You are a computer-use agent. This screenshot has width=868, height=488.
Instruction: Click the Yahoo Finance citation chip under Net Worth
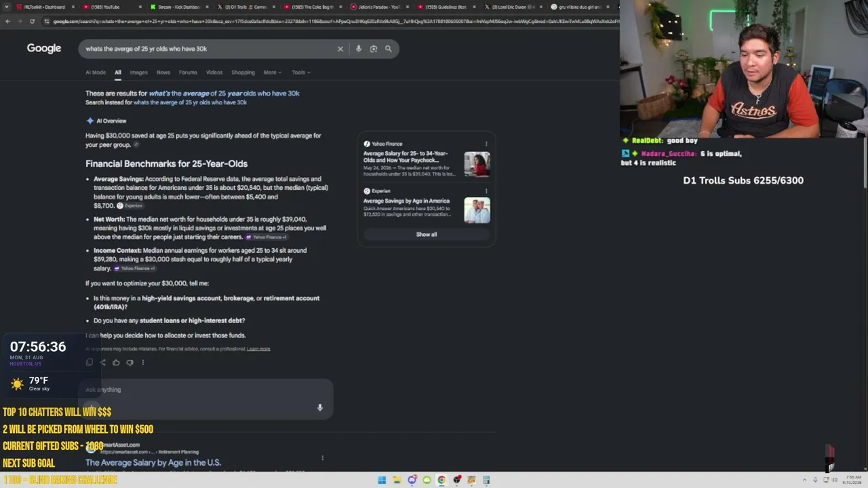pos(267,237)
